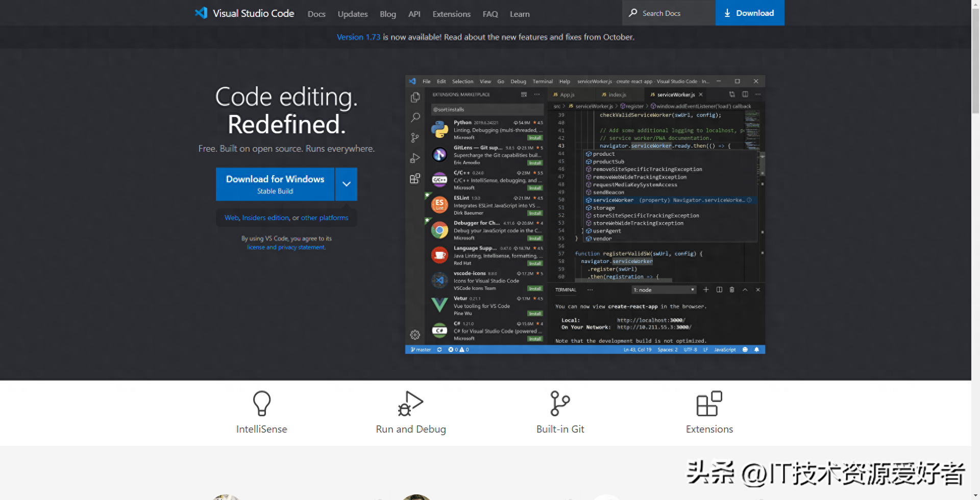Click the VS Code editor screenshot image

(585, 215)
